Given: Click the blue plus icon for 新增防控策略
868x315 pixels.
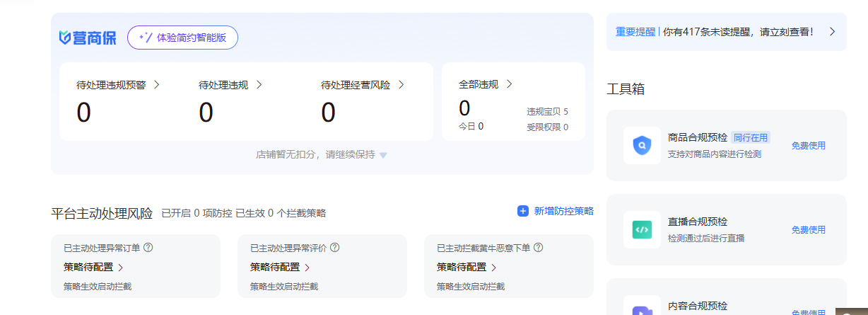Looking at the screenshot, I should [x=523, y=211].
